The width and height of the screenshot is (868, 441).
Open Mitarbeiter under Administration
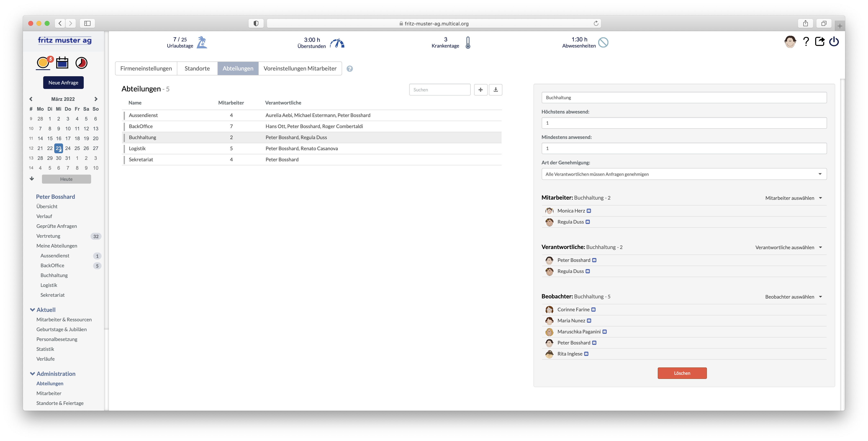pos(49,393)
